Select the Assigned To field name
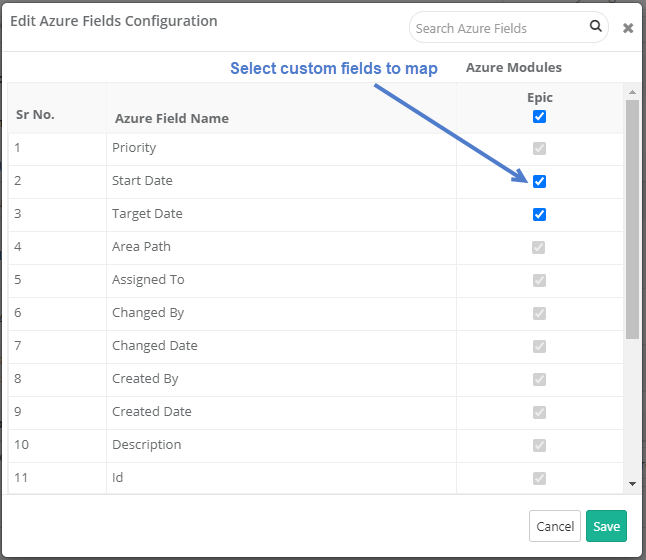The image size is (646, 560). (148, 280)
